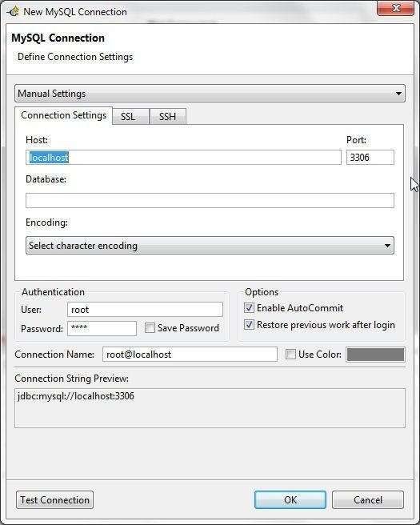Switch to the SSL tab
The width and height of the screenshot is (420, 525).
[x=131, y=117]
